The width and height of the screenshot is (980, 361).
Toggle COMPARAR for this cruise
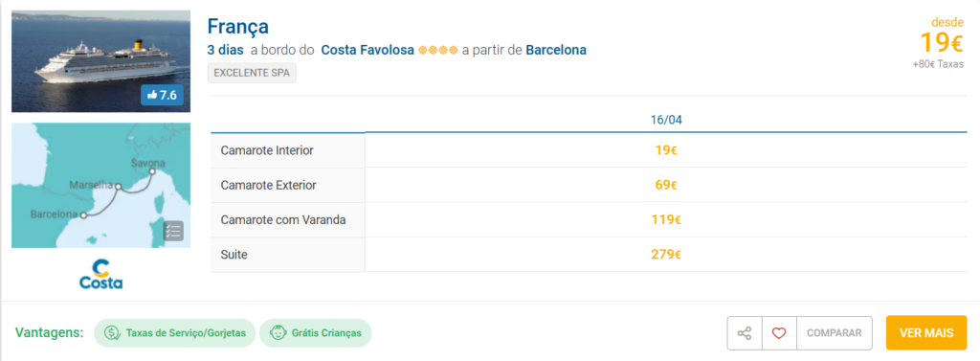tap(835, 333)
